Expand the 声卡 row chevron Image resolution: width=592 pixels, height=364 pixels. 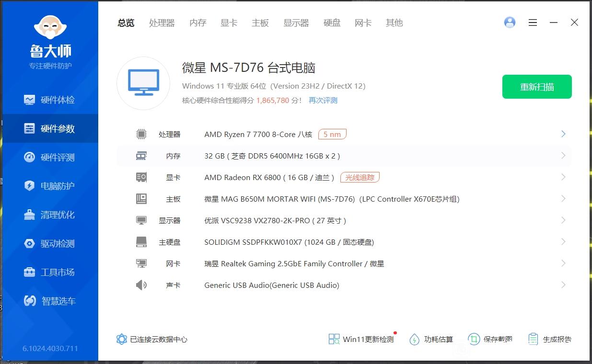tap(563, 285)
